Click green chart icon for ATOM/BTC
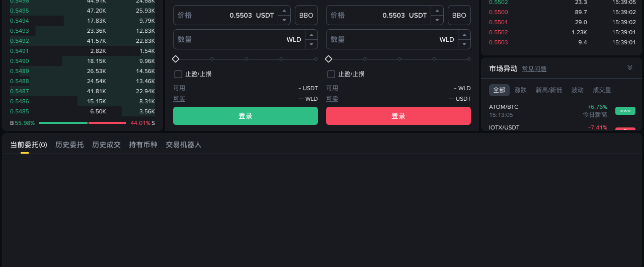Screen dimensions: 644x267 [625, 111]
